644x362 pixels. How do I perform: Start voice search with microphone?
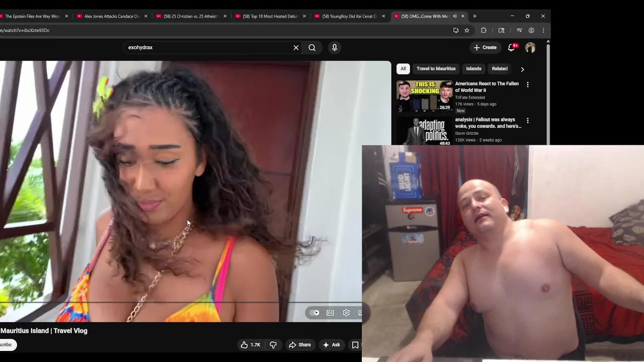(x=335, y=48)
